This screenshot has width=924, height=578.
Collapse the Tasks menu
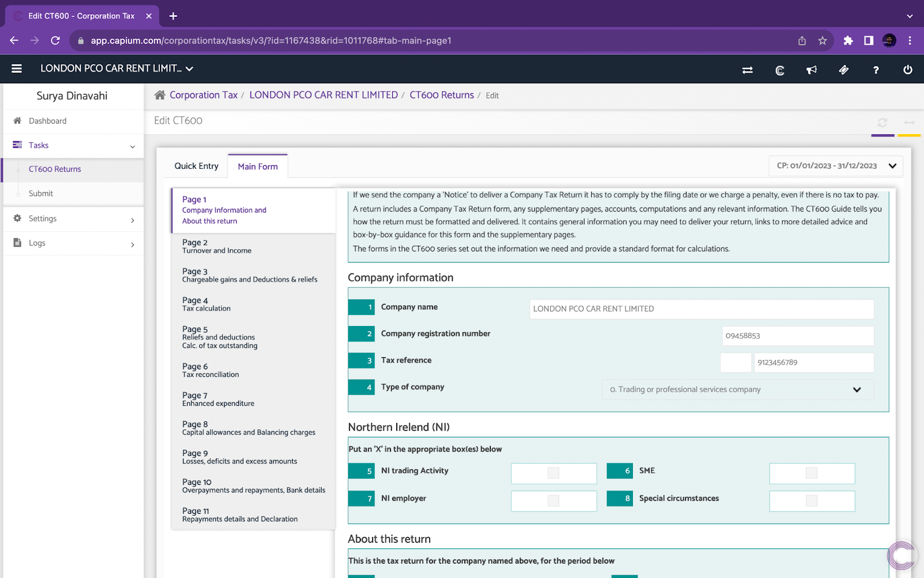pyautogui.click(x=133, y=146)
